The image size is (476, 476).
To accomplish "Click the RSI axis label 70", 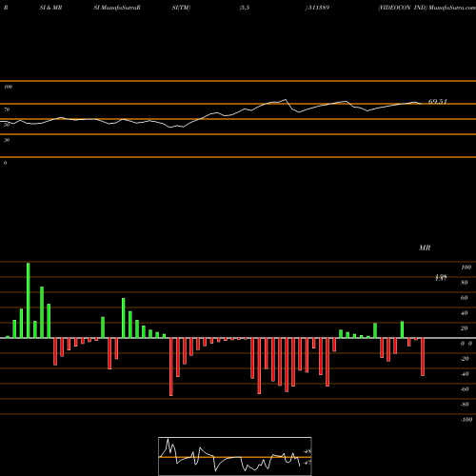I will pos(7,109).
